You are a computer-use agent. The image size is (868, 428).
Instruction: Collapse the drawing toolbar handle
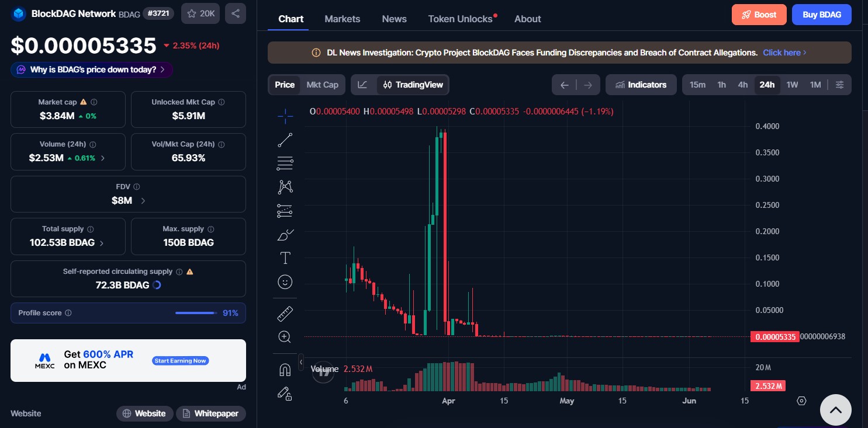pos(301,362)
